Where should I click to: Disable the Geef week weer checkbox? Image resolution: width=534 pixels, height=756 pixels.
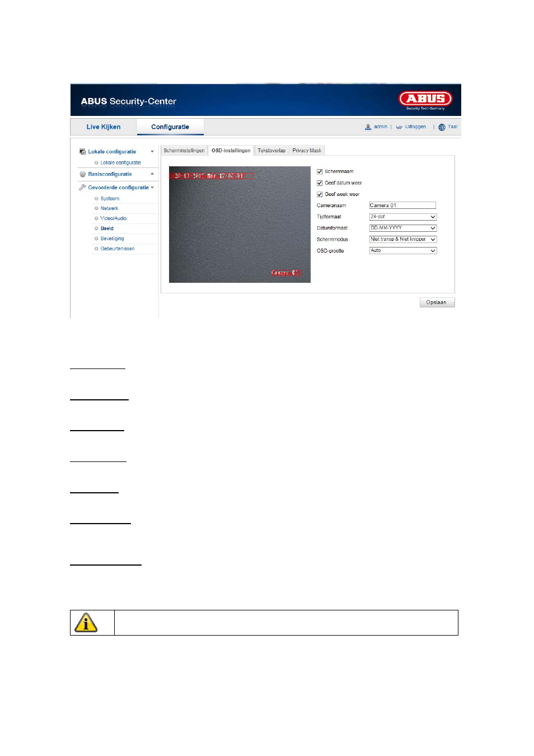[x=320, y=194]
